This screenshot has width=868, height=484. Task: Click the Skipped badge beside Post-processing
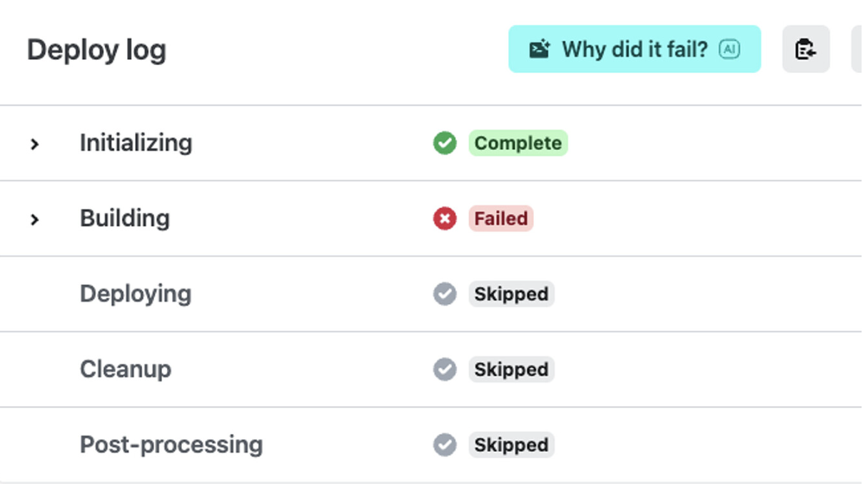click(511, 445)
